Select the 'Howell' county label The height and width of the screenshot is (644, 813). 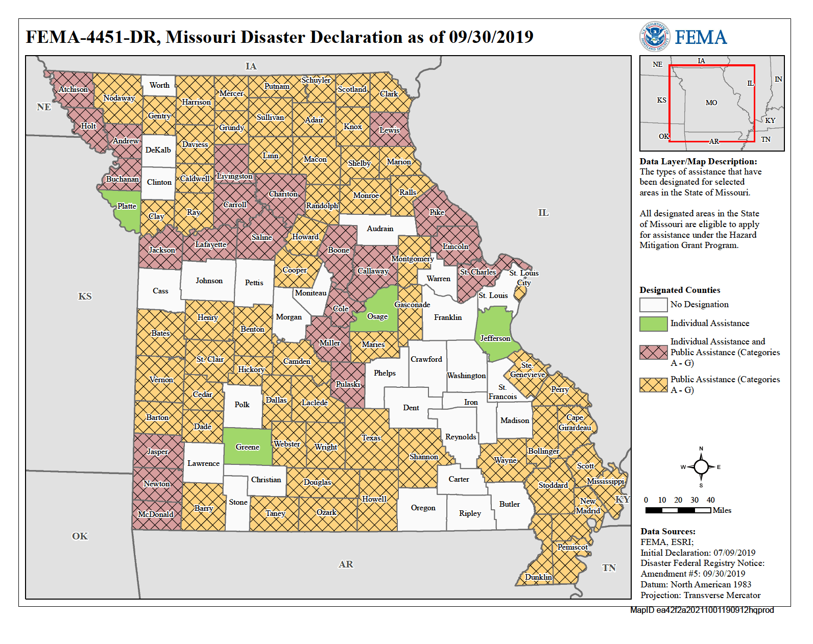point(374,499)
